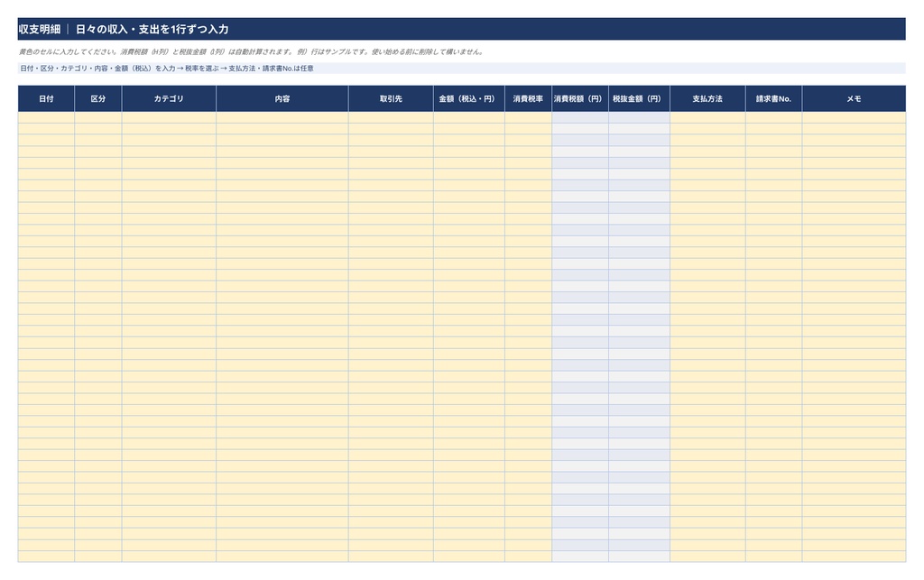Click the italic note about 黄色のセル
The image size is (924, 580).
[252, 51]
